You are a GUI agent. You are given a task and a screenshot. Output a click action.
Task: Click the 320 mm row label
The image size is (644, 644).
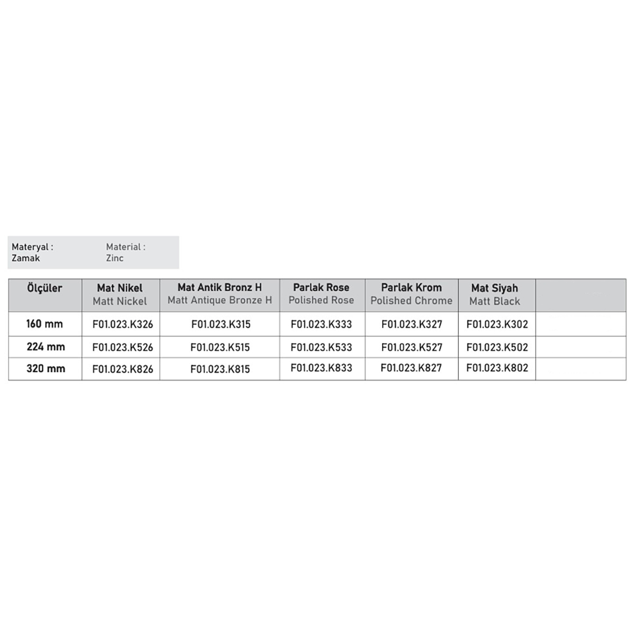point(46,369)
